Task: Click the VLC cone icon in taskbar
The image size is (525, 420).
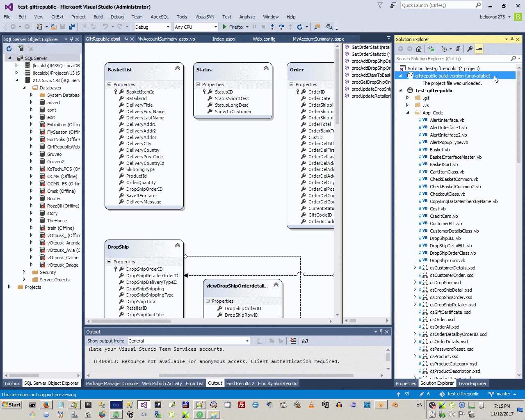Action: (311, 405)
